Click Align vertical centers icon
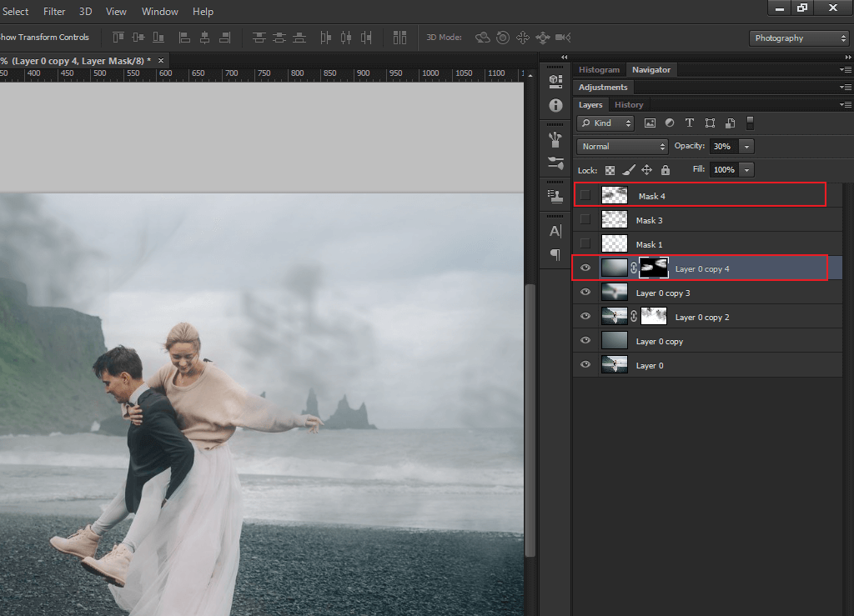 coord(138,37)
